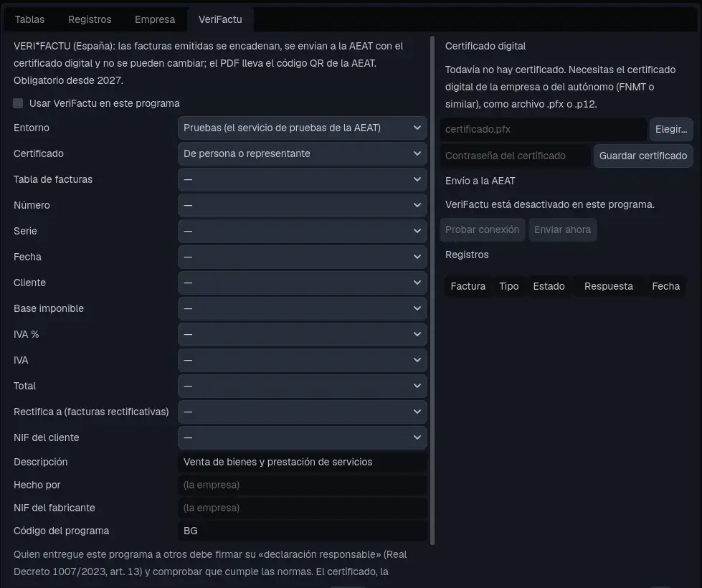The width and height of the screenshot is (702, 588).
Task: Click the Envío a la AEAT heading
Action: [x=480, y=181]
